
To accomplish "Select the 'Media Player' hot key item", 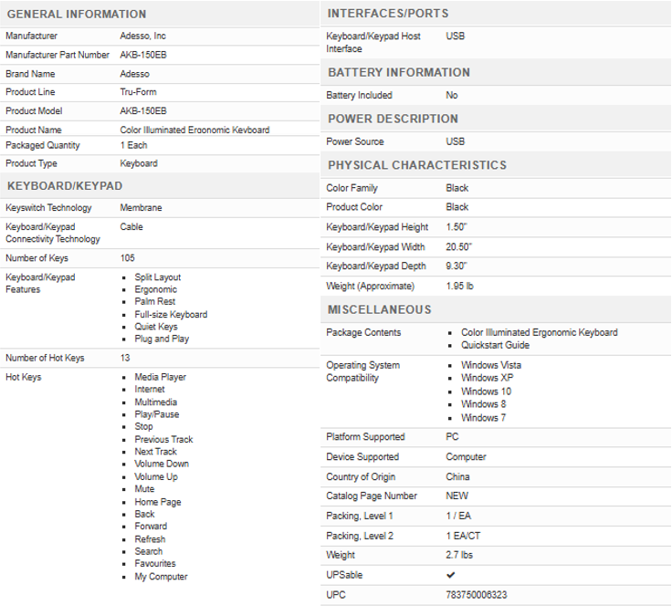I will click(161, 377).
